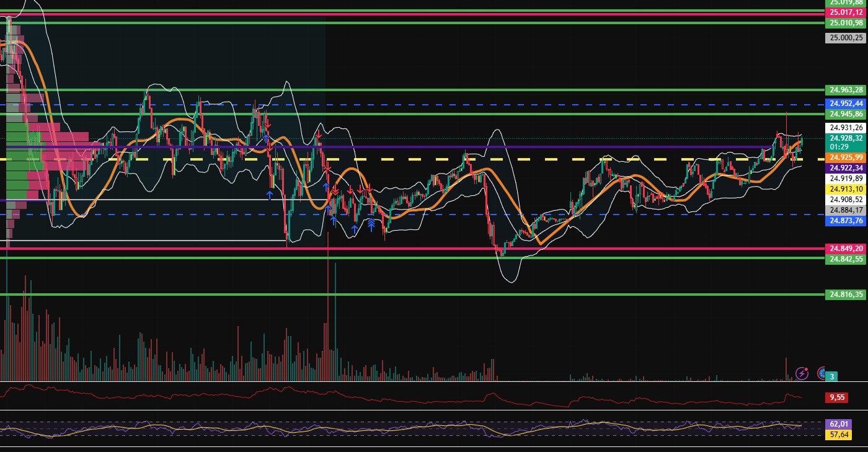
Task: Click the purple 24.922,34 level label
Action: pyautogui.click(x=844, y=167)
